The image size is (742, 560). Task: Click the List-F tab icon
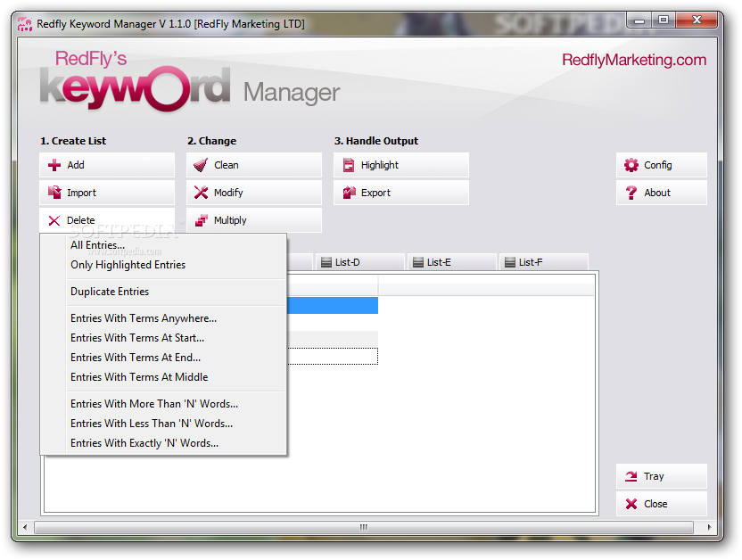point(510,262)
